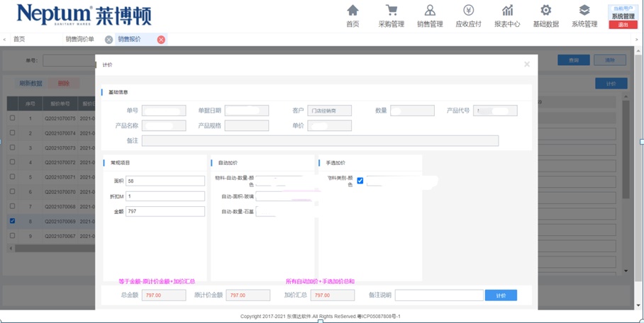Open 报表中心 chart icon
This screenshot has width=644, height=323.
click(x=507, y=11)
